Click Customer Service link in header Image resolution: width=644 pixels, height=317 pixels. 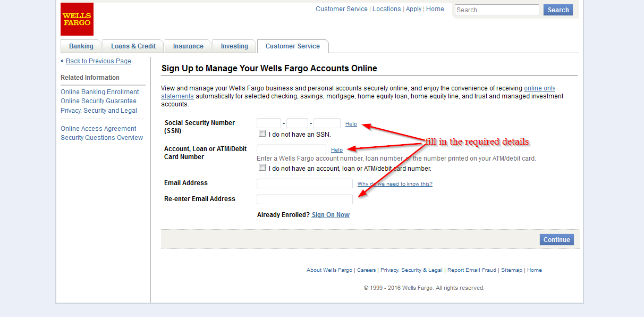342,9
